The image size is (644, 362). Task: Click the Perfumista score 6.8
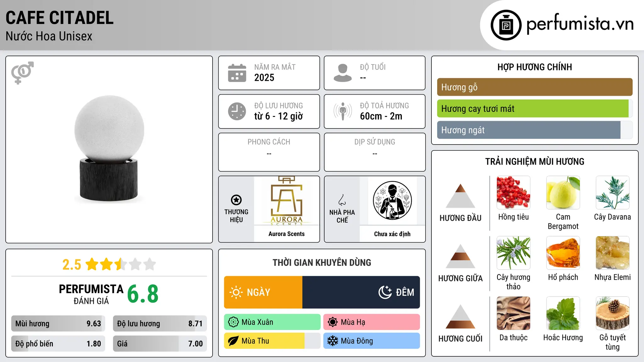coord(143,294)
